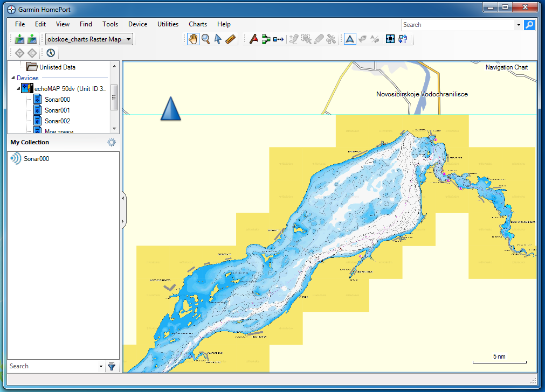The width and height of the screenshot is (545, 392).
Task: Select the Route tool icon
Action: (x=266, y=39)
